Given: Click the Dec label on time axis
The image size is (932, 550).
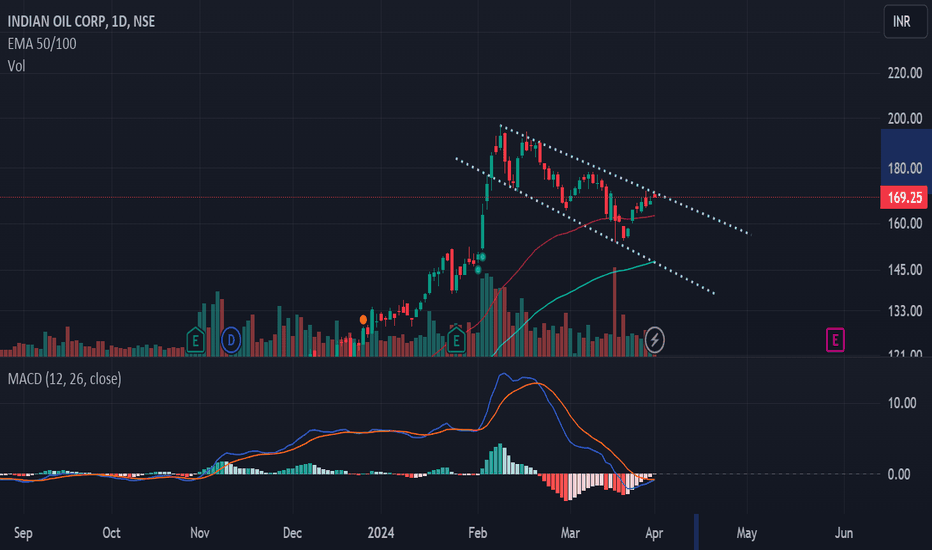Looking at the screenshot, I should point(292,533).
